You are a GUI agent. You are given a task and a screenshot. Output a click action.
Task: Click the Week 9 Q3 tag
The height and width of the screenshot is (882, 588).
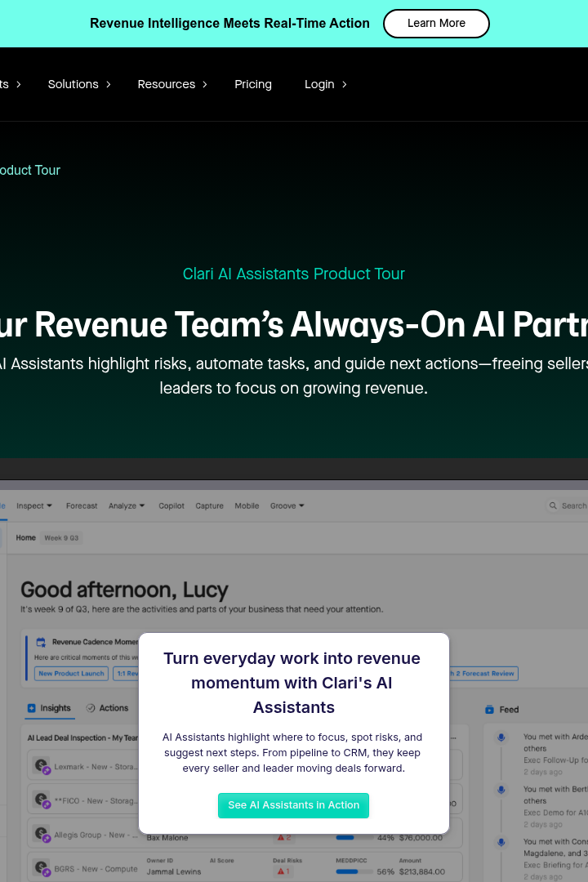tap(61, 537)
